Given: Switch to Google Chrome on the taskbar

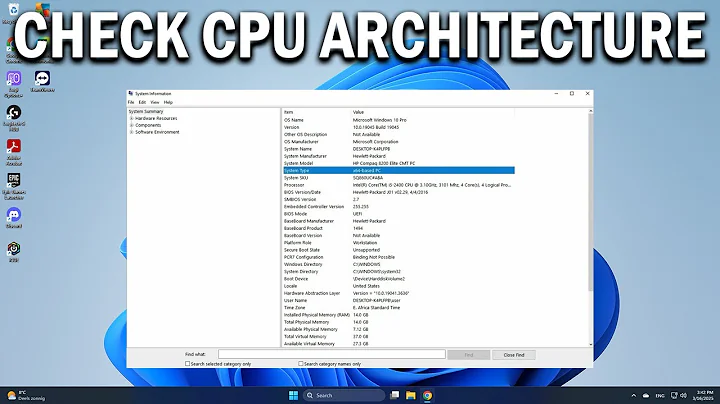Looking at the screenshot, I should click(x=427, y=395).
